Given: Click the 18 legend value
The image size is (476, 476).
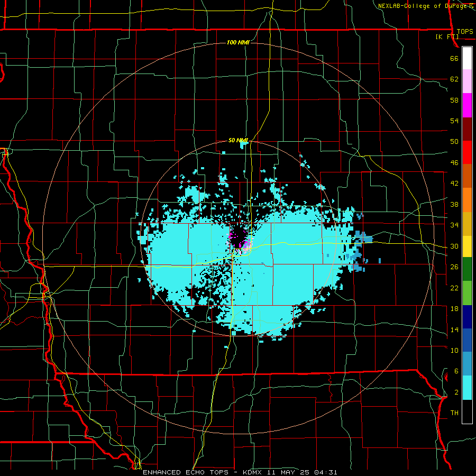Looking at the screenshot, I should point(454,309).
